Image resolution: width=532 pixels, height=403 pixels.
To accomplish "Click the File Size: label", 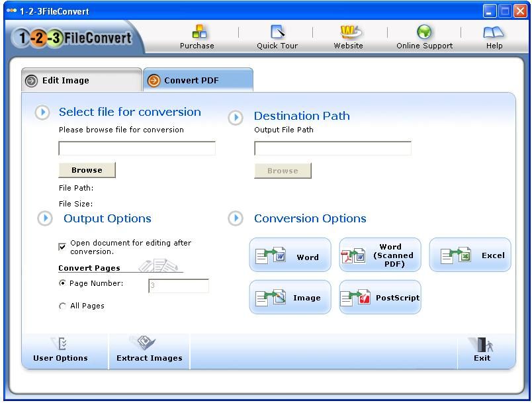I will (75, 204).
